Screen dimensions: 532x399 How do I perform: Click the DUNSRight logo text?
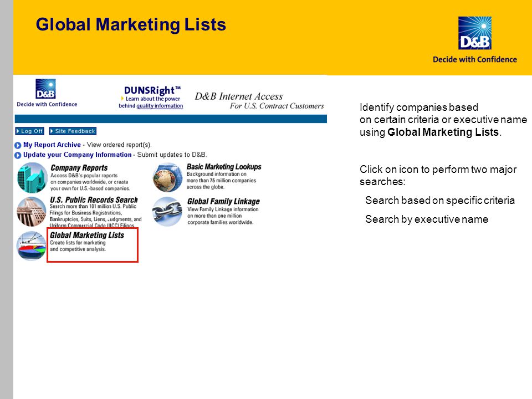tap(152, 90)
